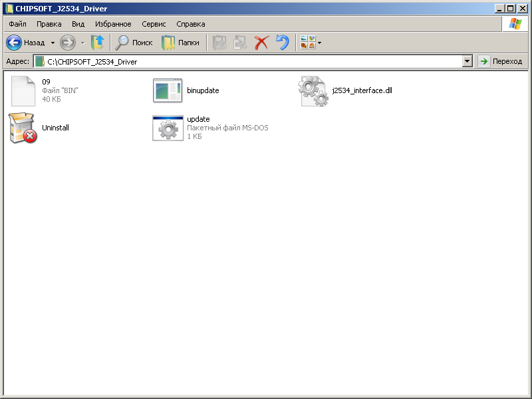This screenshot has width=532, height=399.
Task: Click the red X Delete icon
Action: (261, 43)
